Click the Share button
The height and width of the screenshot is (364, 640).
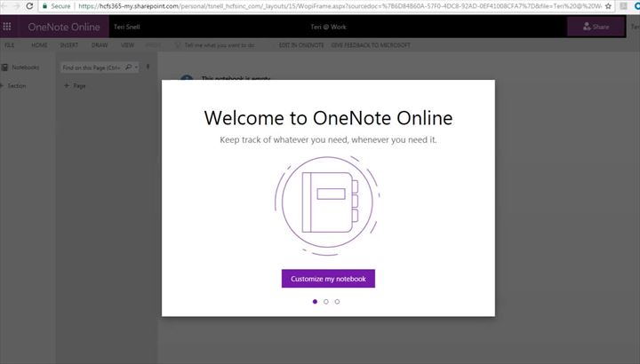pos(596,27)
